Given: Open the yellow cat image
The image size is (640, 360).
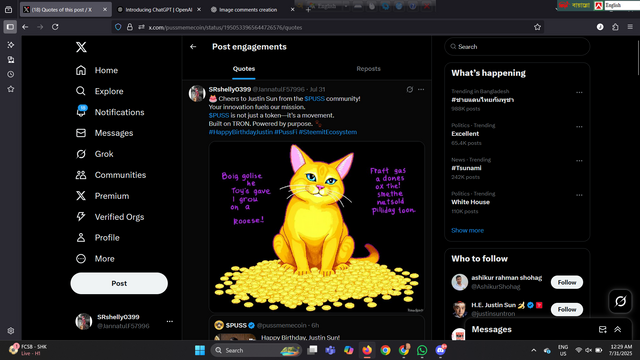Looking at the screenshot, I should [x=317, y=227].
